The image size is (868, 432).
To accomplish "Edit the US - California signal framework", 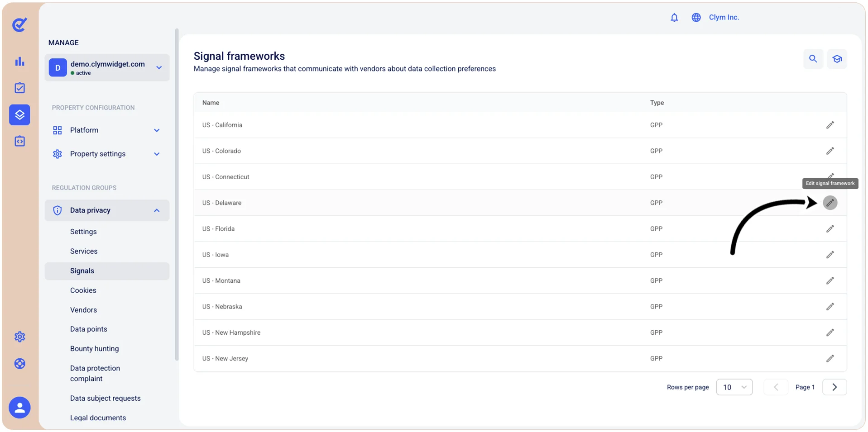I will point(830,125).
